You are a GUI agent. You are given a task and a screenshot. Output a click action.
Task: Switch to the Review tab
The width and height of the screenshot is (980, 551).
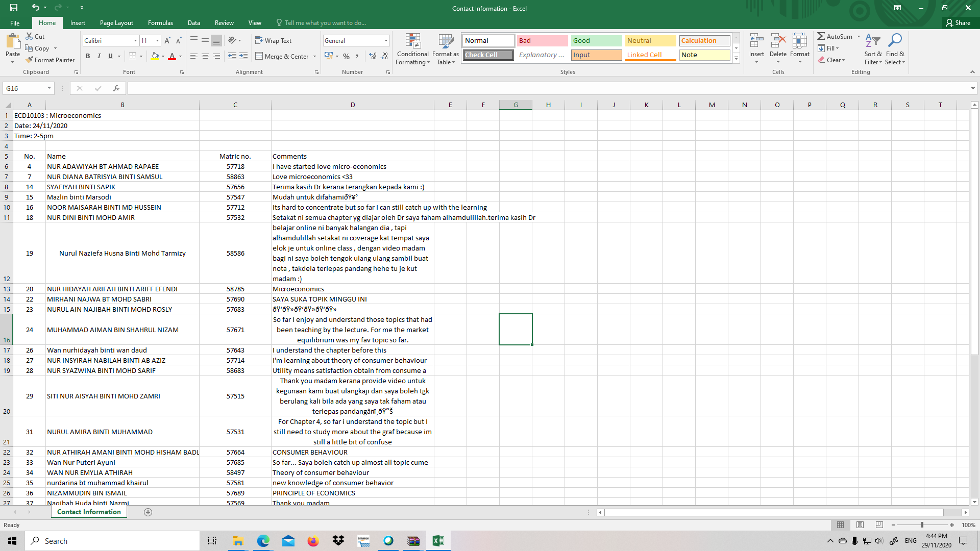pos(224,23)
